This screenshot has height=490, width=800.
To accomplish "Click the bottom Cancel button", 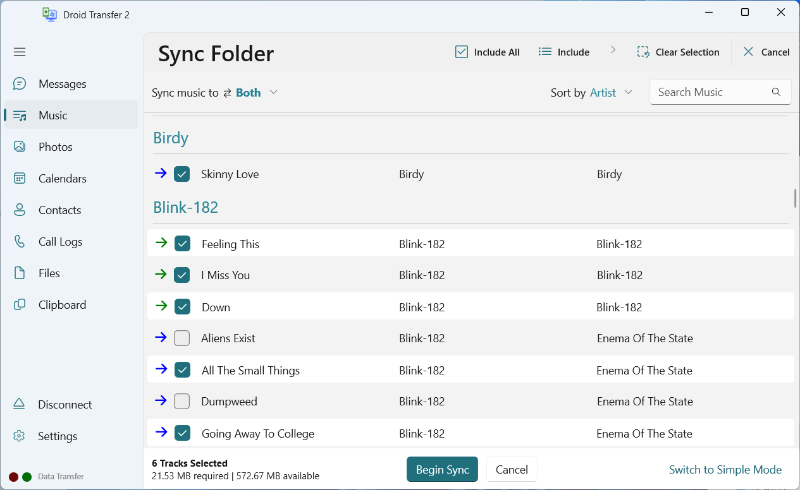I will point(512,470).
